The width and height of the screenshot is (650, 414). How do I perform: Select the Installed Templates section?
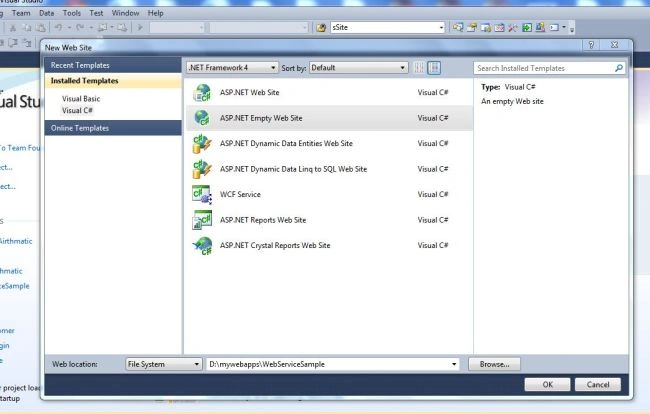(113, 81)
